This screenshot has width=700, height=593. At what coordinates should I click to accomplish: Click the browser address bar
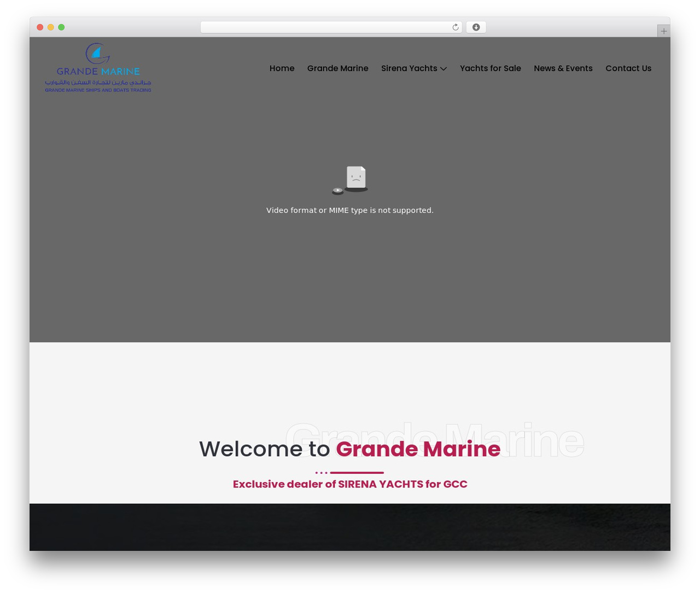(331, 27)
